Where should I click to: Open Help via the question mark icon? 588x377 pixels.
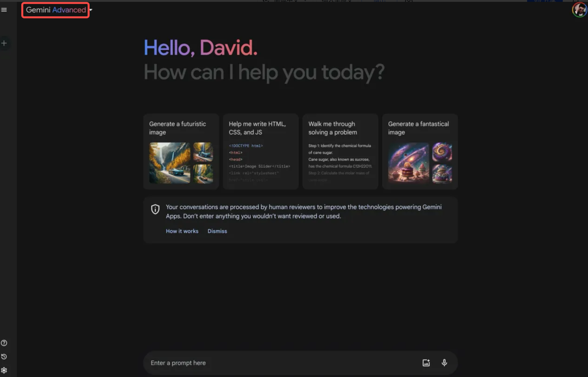[4, 343]
